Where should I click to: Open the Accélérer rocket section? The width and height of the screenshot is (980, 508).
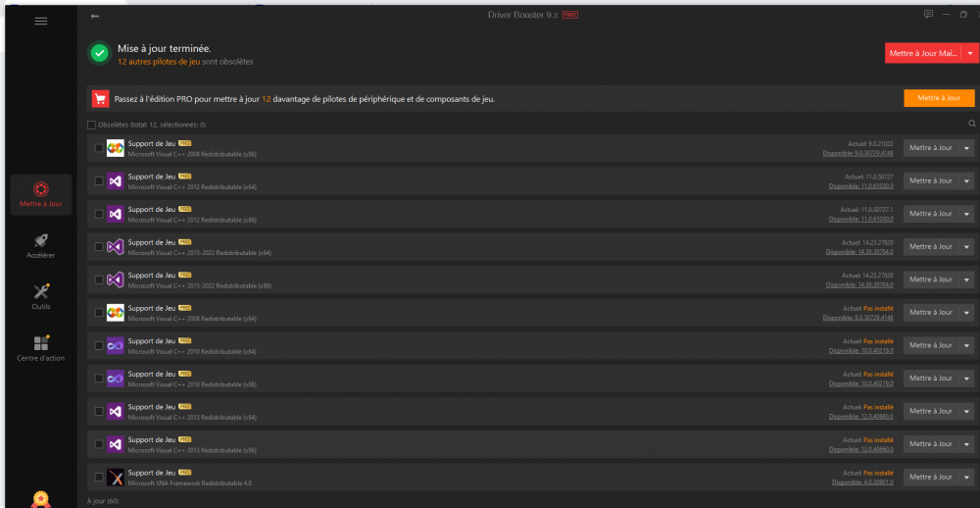click(x=41, y=246)
